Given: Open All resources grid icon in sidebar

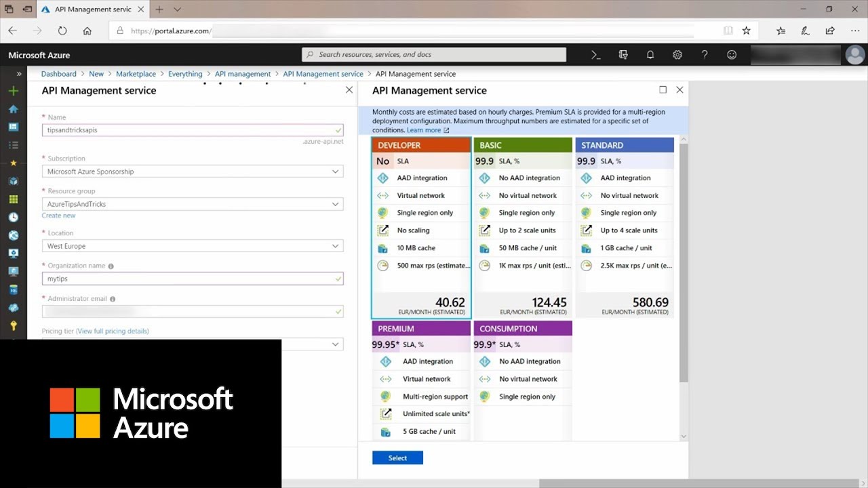Looking at the screenshot, I should pos(14,199).
